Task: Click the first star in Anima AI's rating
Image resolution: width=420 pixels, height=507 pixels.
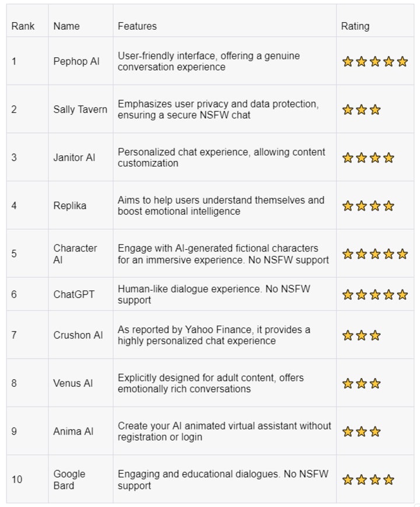Action: pos(348,432)
